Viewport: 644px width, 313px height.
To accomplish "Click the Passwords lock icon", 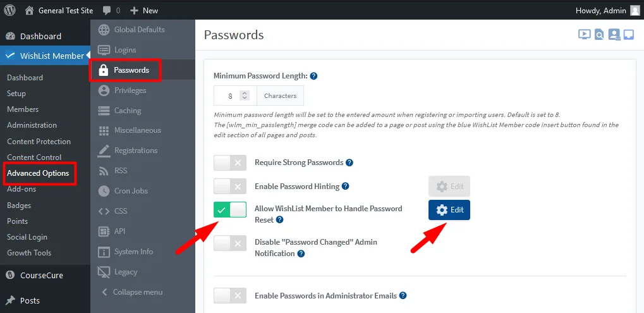I will point(104,70).
